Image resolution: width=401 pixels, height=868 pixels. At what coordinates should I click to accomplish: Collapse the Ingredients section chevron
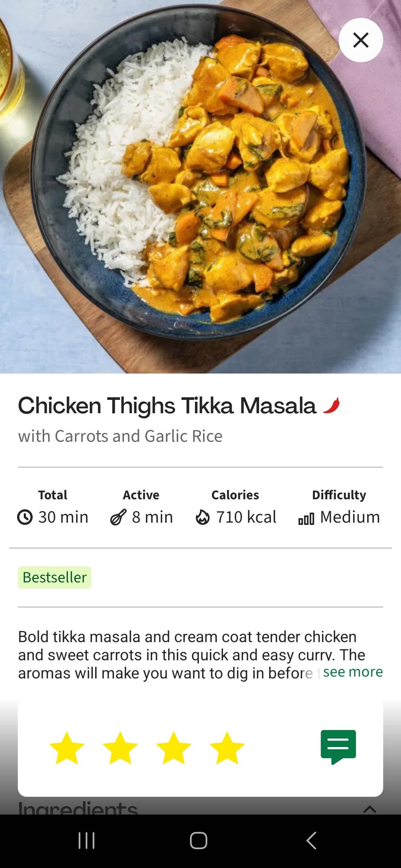[369, 809]
